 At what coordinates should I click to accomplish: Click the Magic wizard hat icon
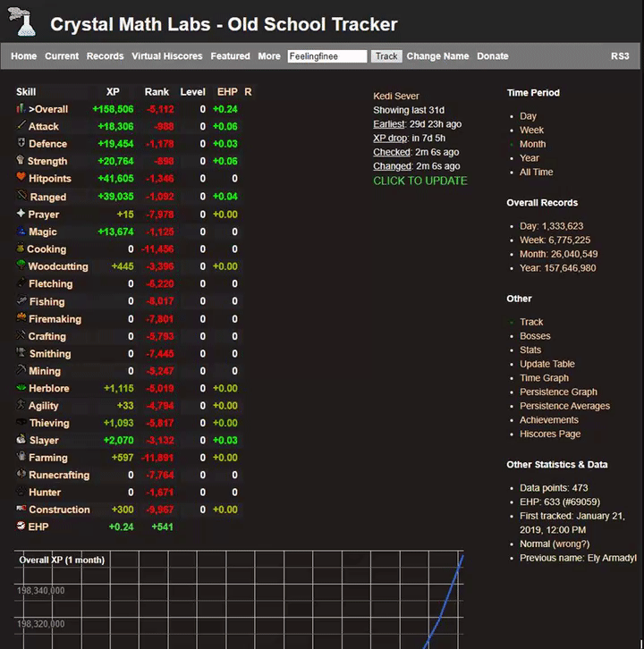click(21, 231)
